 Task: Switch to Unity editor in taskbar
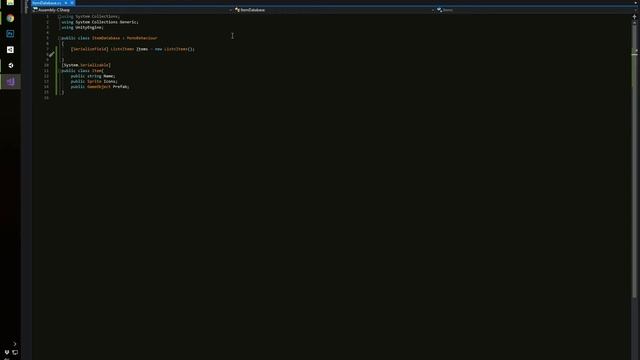tap(10, 65)
